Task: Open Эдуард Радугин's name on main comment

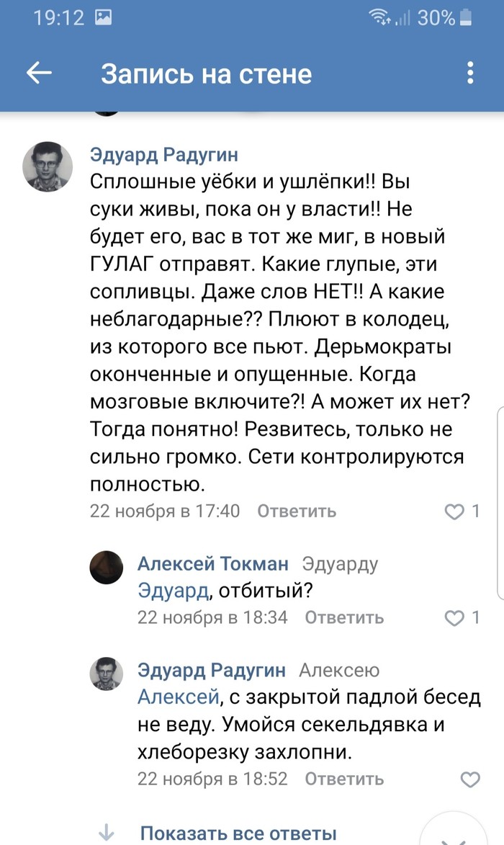Action: coord(163,155)
